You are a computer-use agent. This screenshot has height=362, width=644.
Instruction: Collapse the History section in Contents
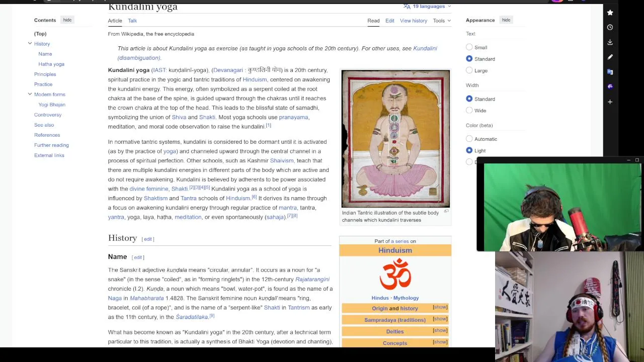30,44
